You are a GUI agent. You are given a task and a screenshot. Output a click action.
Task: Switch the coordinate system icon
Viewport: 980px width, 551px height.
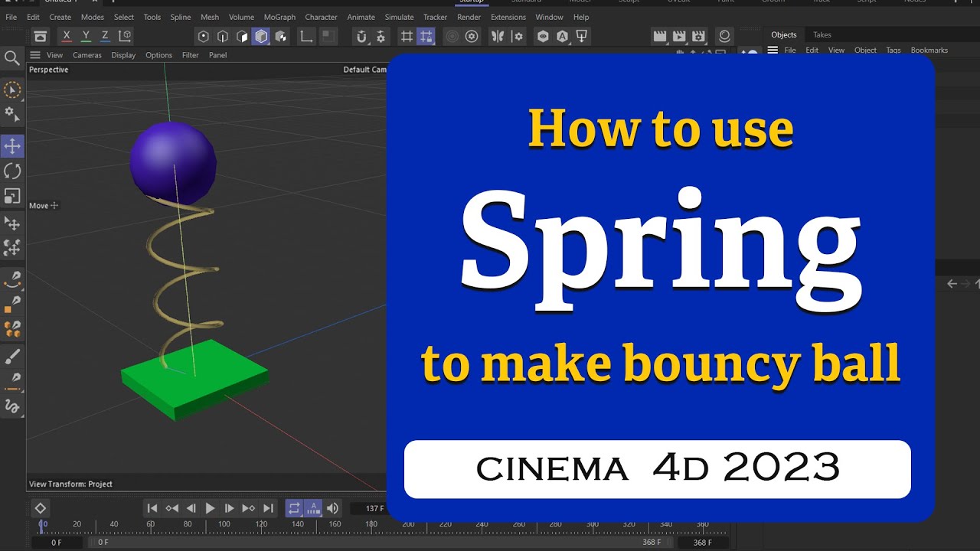[x=125, y=36]
